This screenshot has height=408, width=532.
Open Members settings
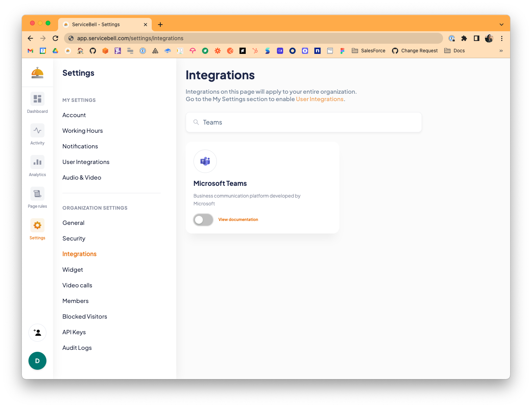pos(75,301)
